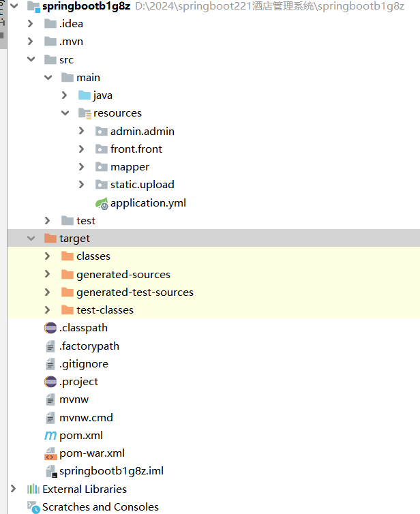Click the blue java source folder icon
Image resolution: width=420 pixels, height=514 pixels.
click(x=85, y=95)
